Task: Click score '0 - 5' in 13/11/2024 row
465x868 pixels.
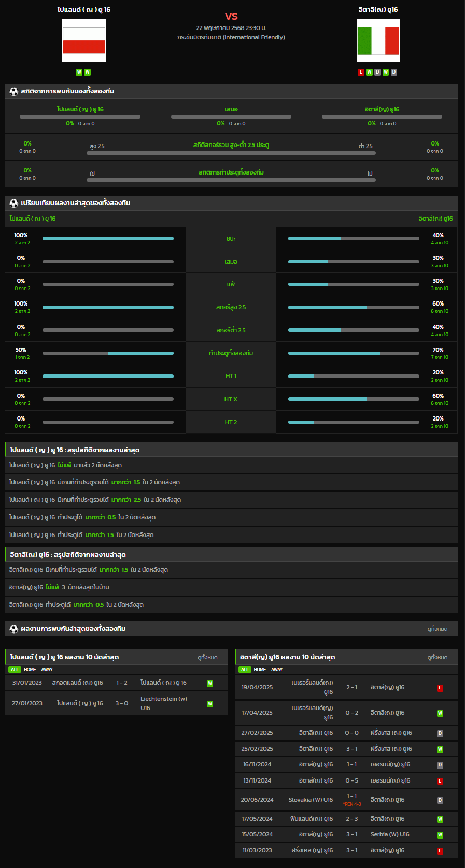Action: tap(352, 780)
